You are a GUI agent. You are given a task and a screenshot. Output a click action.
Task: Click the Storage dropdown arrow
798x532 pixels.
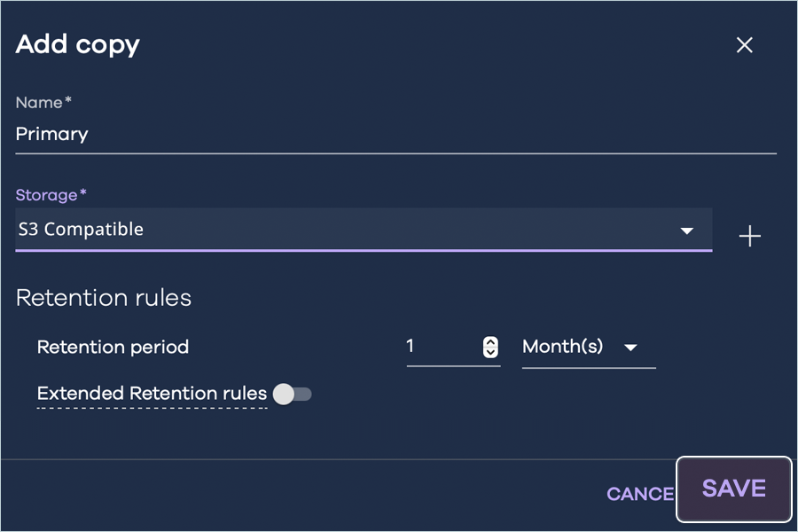pos(686,231)
